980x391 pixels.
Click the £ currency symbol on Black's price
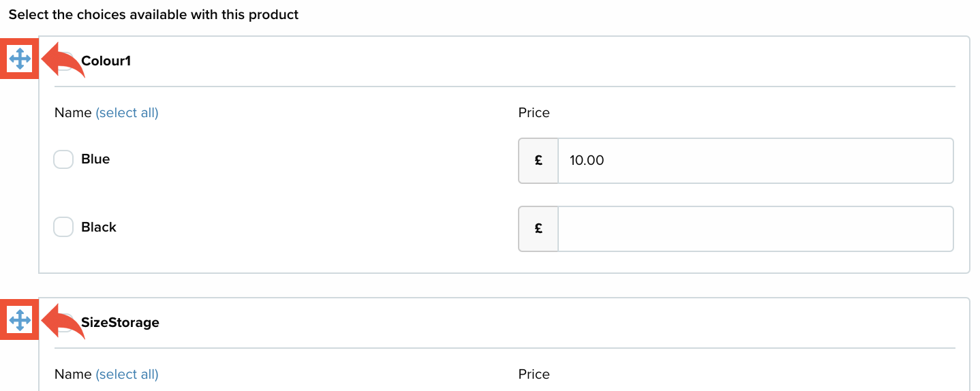pyautogui.click(x=538, y=229)
